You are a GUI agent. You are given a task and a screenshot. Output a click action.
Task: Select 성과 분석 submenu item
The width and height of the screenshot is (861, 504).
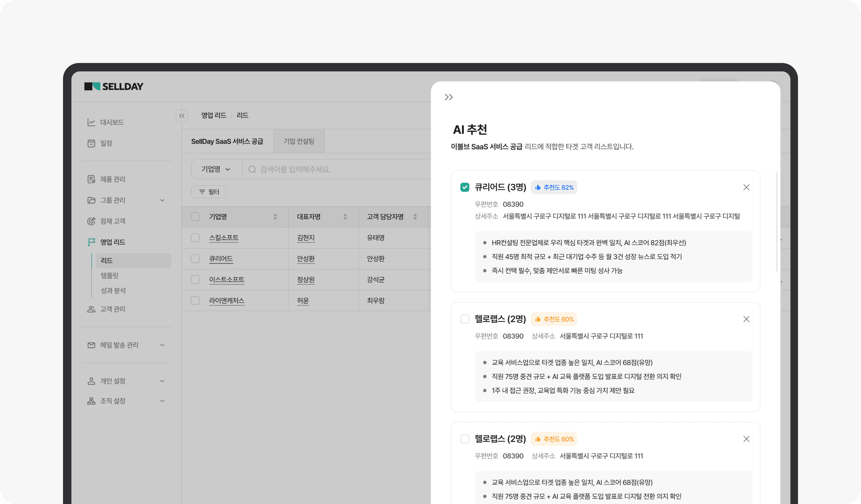(113, 290)
